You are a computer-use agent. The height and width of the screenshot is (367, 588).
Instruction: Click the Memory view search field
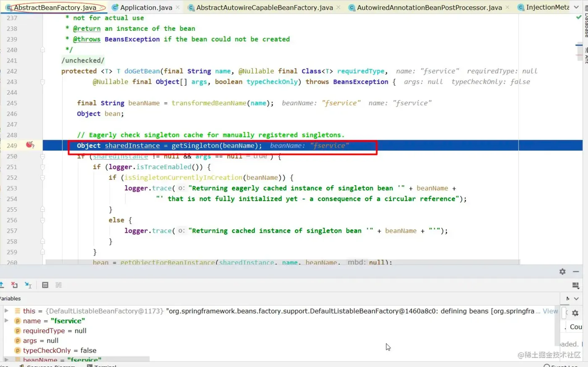[x=564, y=313]
